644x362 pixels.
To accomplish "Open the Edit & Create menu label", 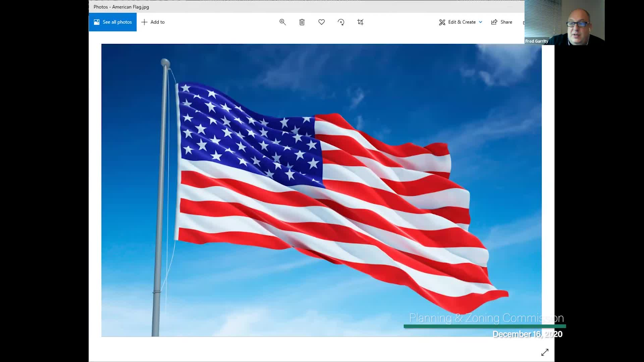I will pyautogui.click(x=462, y=22).
